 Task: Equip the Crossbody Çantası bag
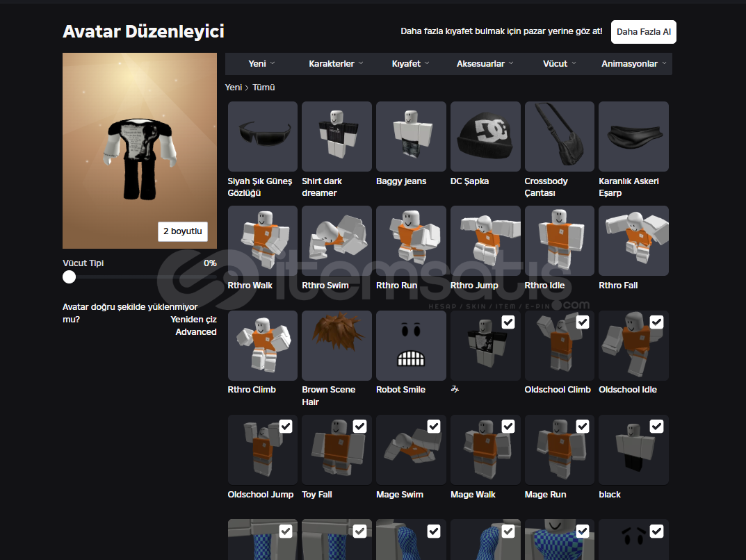(560, 136)
